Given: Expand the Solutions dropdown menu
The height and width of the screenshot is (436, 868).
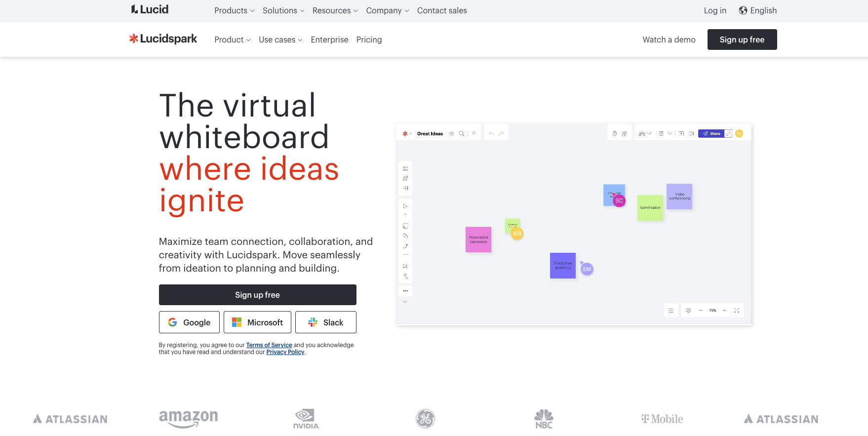Looking at the screenshot, I should point(283,10).
